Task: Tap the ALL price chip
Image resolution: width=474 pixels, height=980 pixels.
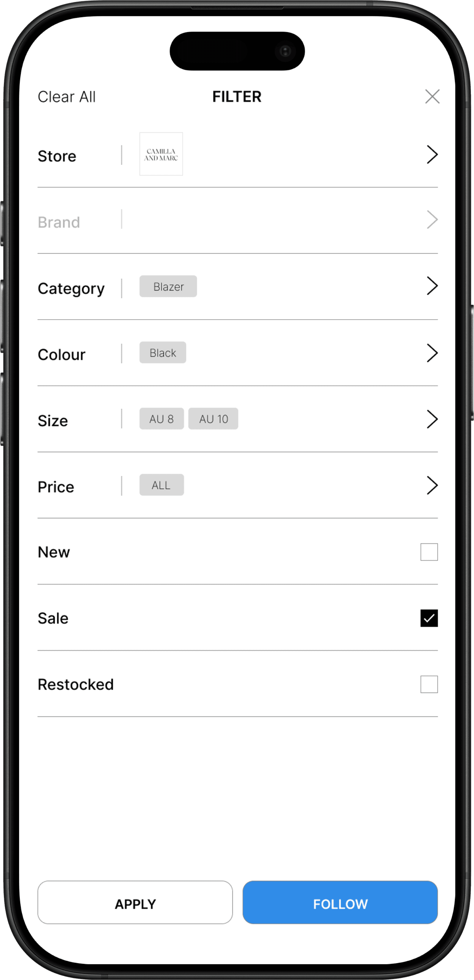Action: [161, 485]
